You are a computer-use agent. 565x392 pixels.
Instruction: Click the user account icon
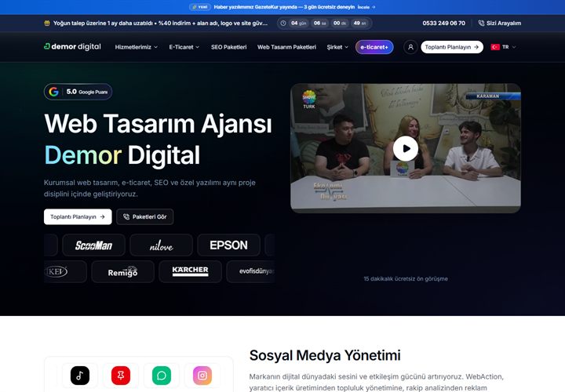[x=410, y=47]
